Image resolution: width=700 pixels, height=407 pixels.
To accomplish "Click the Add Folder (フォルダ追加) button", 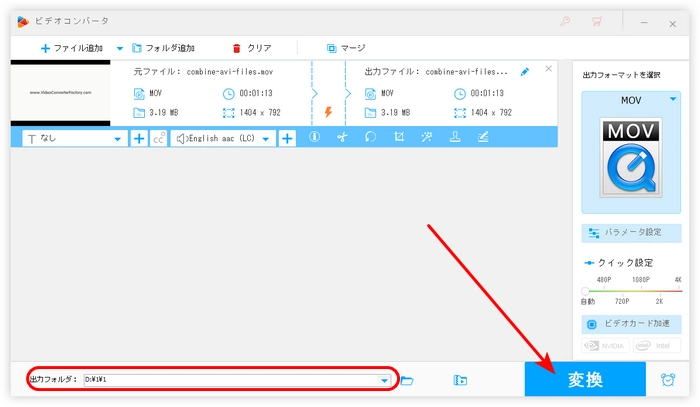I will (163, 48).
